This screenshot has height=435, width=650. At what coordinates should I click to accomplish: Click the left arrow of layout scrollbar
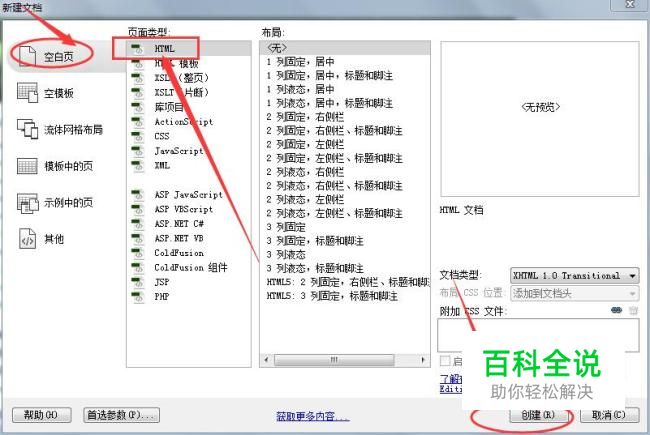pyautogui.click(x=266, y=360)
